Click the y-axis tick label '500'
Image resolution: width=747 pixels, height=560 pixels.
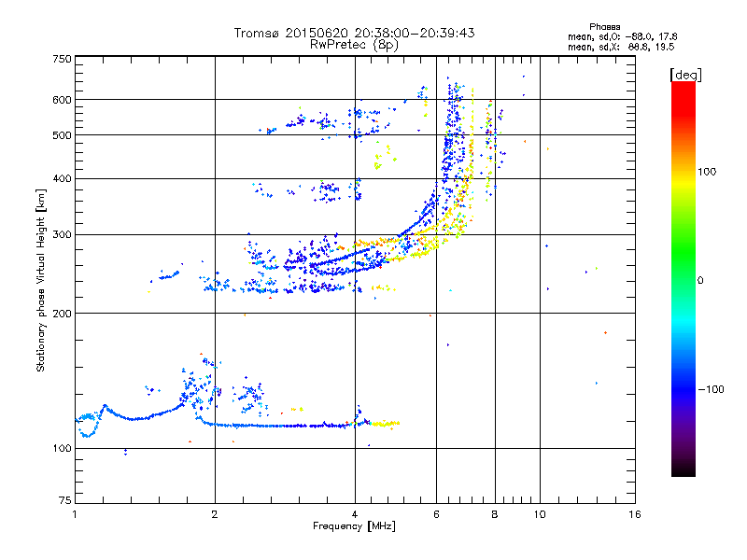tap(62, 135)
